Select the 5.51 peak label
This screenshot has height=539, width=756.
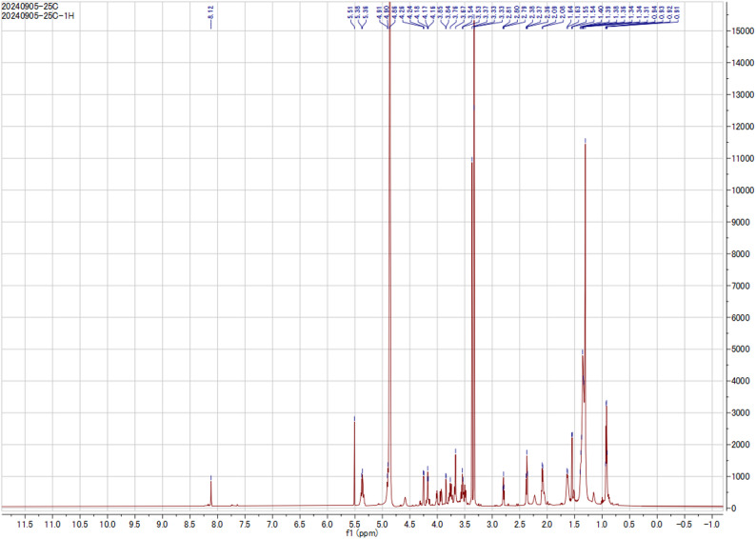pyautogui.click(x=350, y=12)
